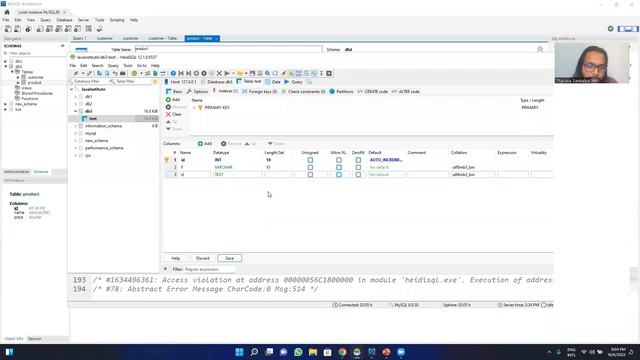Click the HeidiSQL help icon in toolbar
The height and width of the screenshot is (360, 640).
(173, 73)
